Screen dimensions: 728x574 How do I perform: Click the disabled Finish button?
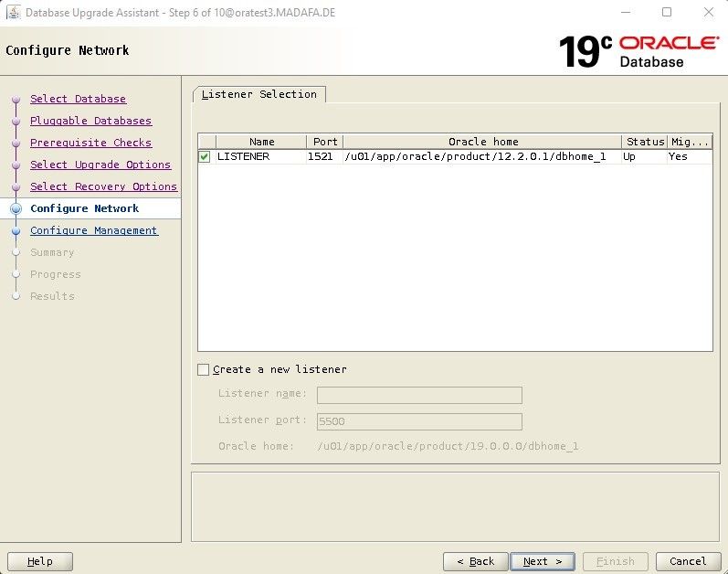[x=615, y=561]
